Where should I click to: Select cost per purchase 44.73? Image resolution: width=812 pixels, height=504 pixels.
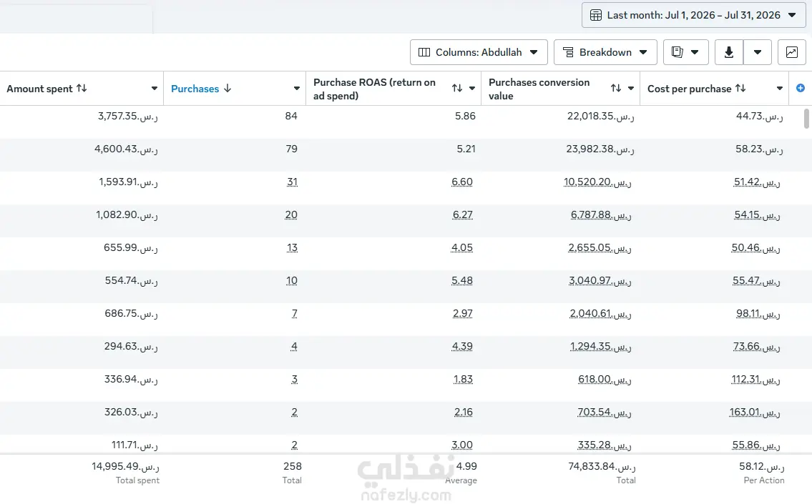(x=760, y=116)
